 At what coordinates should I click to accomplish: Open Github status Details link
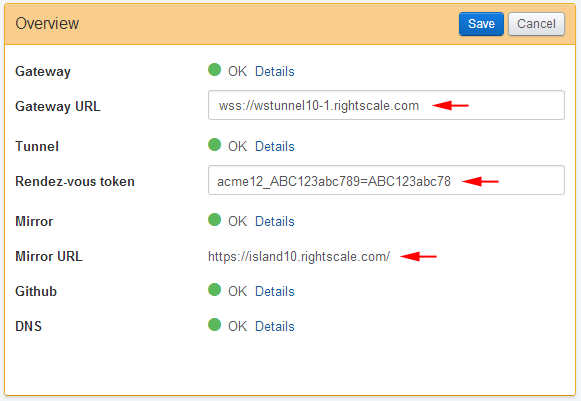pos(275,291)
